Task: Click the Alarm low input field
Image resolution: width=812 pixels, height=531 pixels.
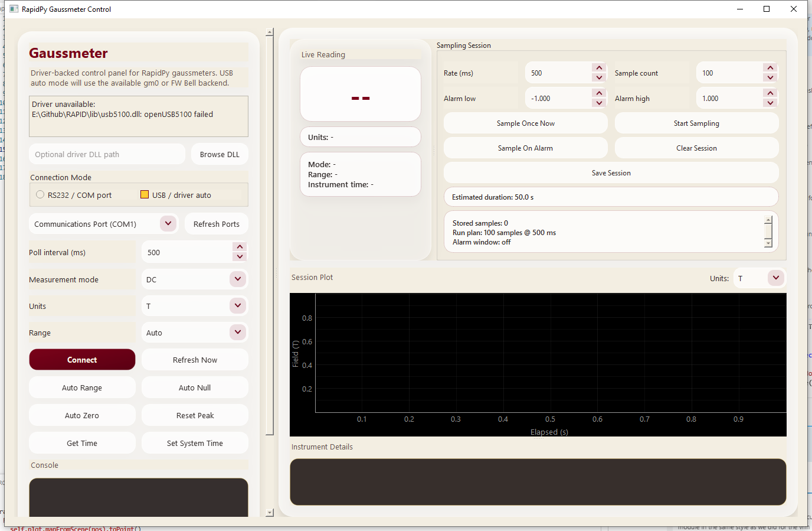Action: pyautogui.click(x=558, y=99)
